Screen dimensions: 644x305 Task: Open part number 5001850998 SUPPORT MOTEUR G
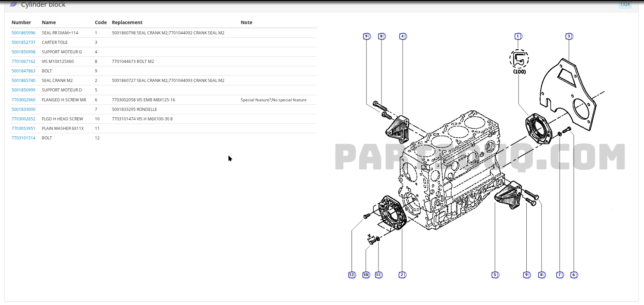[x=23, y=52]
